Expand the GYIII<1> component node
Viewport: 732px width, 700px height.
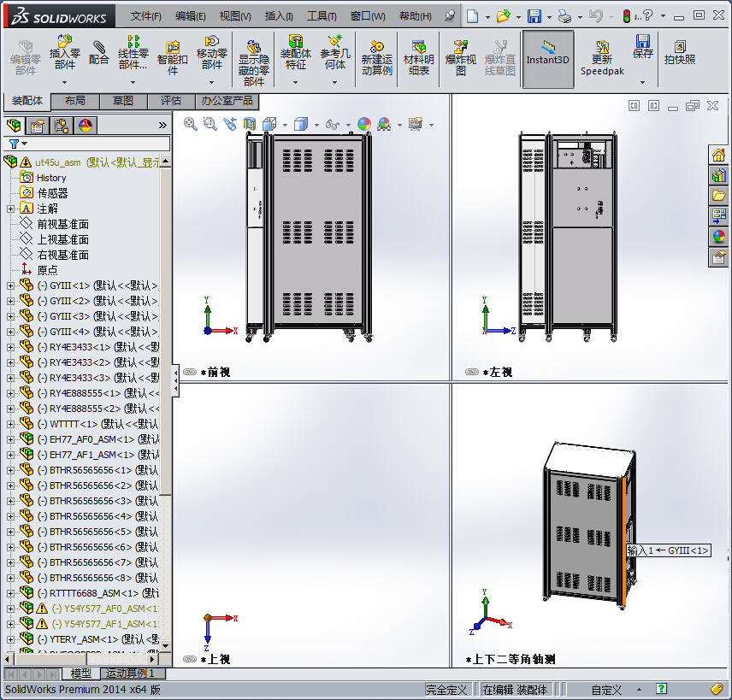[x=10, y=285]
